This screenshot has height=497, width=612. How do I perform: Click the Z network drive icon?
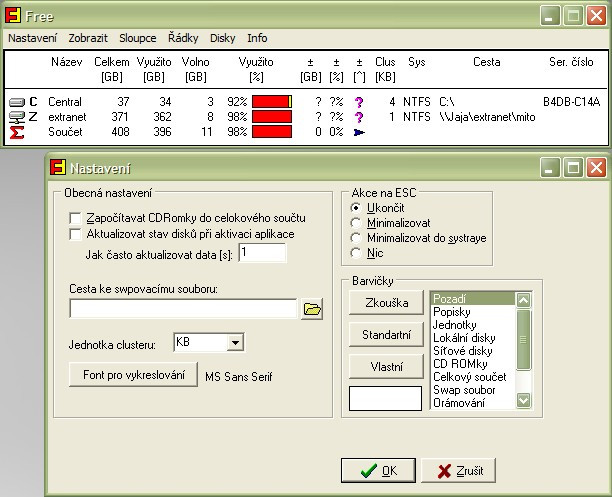click(16, 117)
